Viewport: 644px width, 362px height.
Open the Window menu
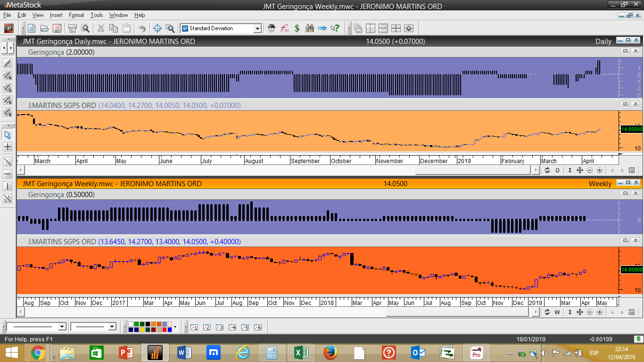pyautogui.click(x=118, y=15)
